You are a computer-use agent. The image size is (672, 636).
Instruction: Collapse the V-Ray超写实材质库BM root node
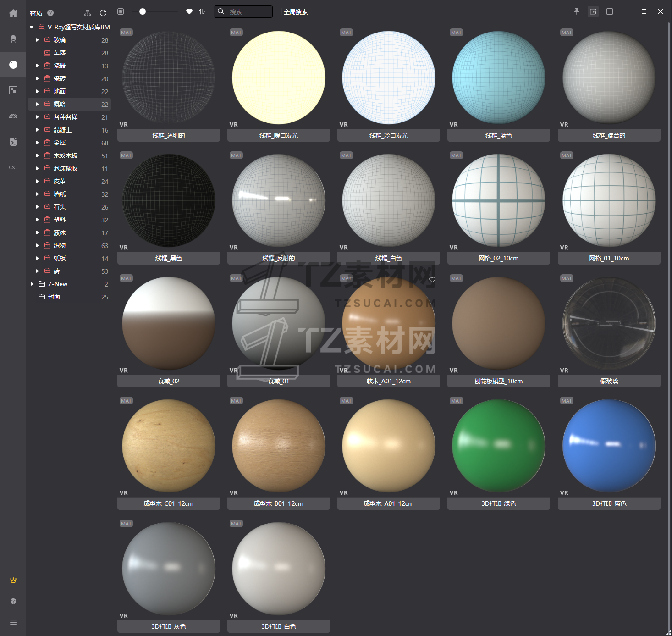click(x=32, y=27)
